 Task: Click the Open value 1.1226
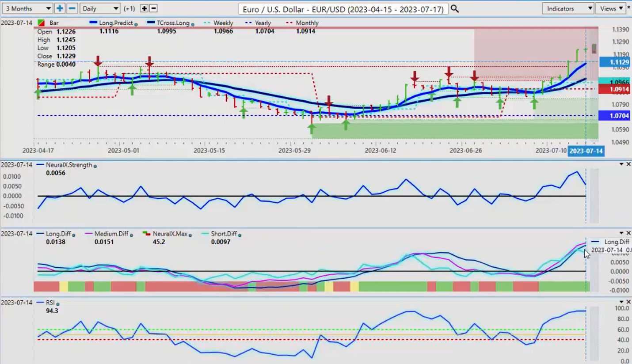point(66,32)
